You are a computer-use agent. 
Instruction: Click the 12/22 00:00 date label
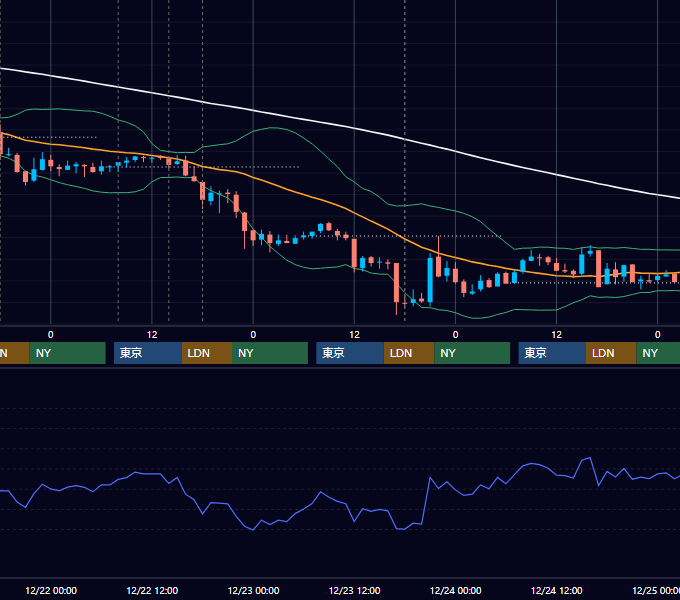click(51, 590)
